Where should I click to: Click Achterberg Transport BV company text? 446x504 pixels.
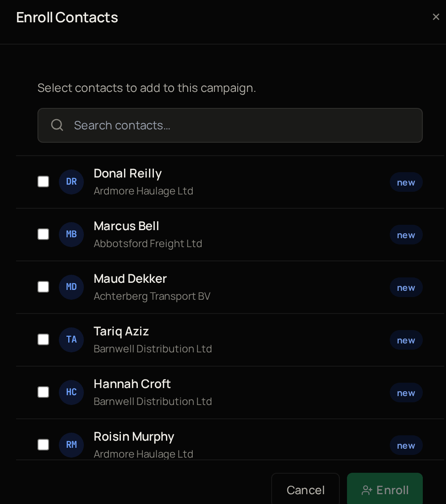pyautogui.click(x=152, y=296)
